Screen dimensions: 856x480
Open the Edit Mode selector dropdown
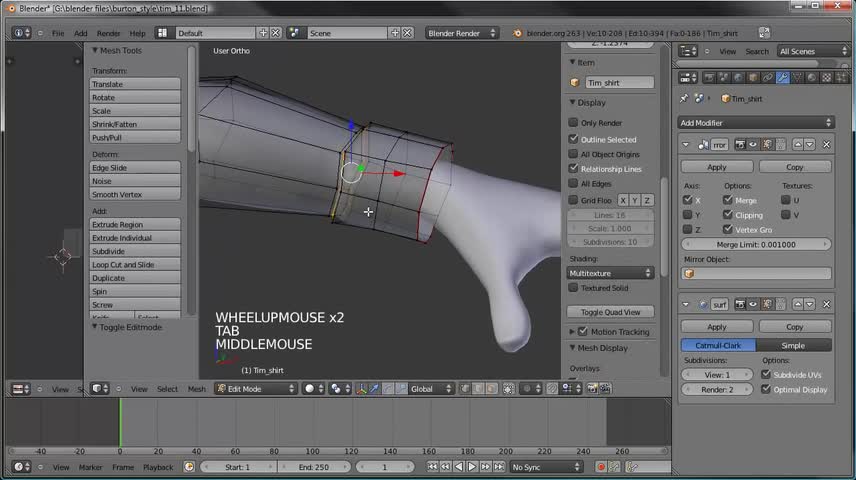[255, 389]
